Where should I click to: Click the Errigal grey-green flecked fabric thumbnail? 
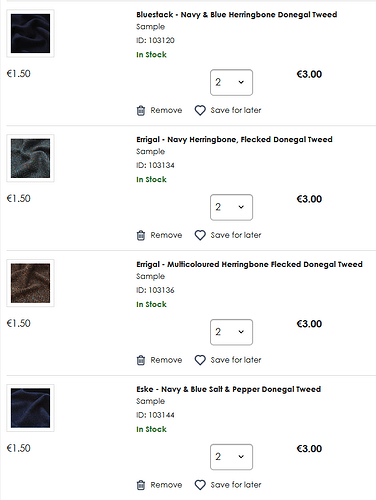(30, 158)
